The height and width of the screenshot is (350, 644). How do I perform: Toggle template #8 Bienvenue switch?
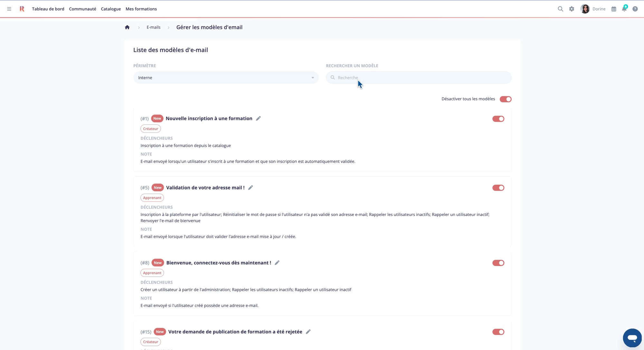tap(498, 263)
